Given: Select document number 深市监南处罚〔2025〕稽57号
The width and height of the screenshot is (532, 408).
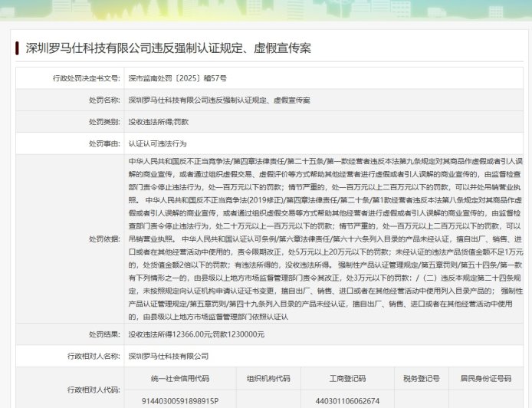Looking at the screenshot, I should tap(177, 78).
